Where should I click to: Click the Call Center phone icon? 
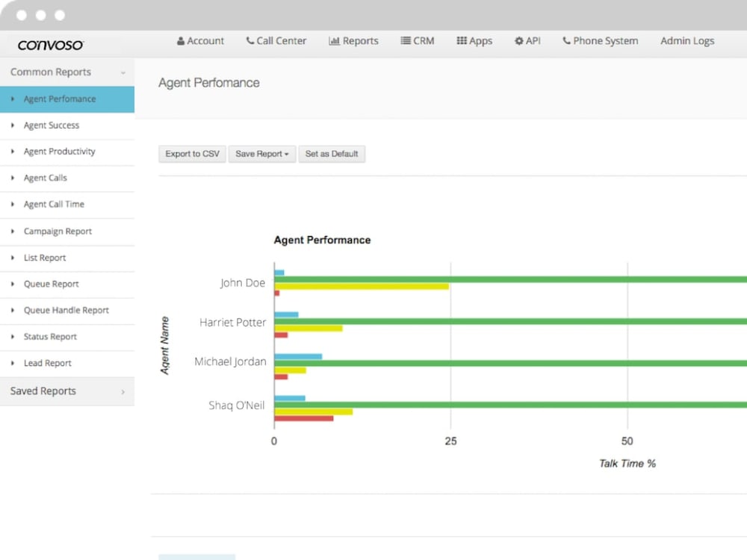pyautogui.click(x=250, y=41)
